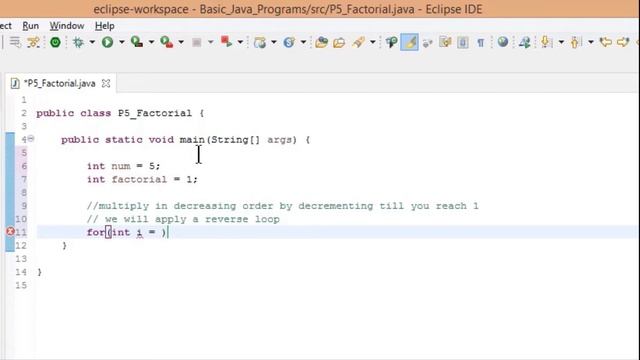
Task: Expand the Search dropdown arrow
Action: 373,42
